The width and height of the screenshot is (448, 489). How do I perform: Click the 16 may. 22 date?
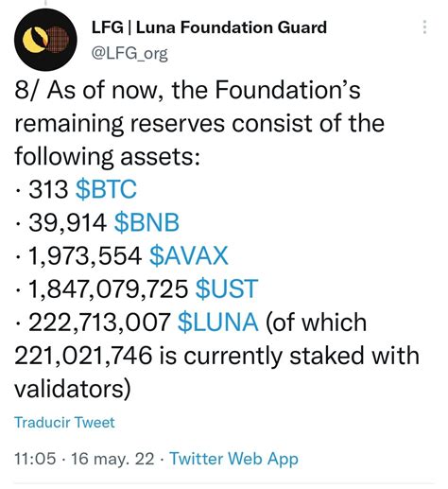(112, 459)
